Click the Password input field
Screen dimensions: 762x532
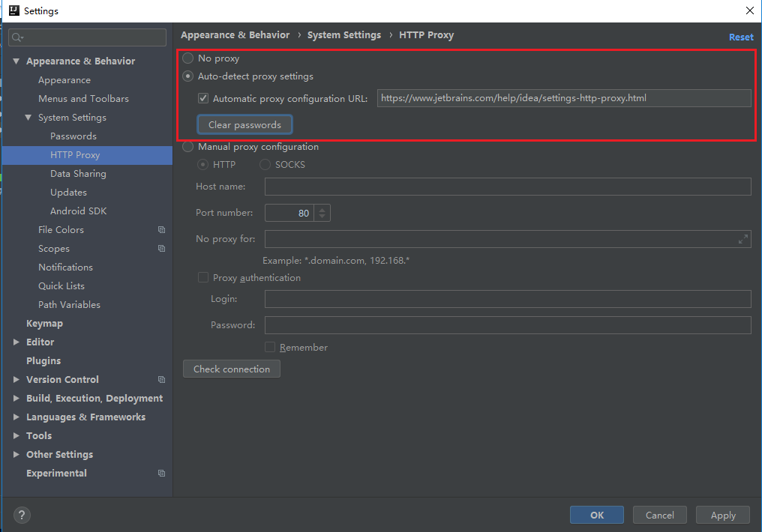pyautogui.click(x=508, y=325)
